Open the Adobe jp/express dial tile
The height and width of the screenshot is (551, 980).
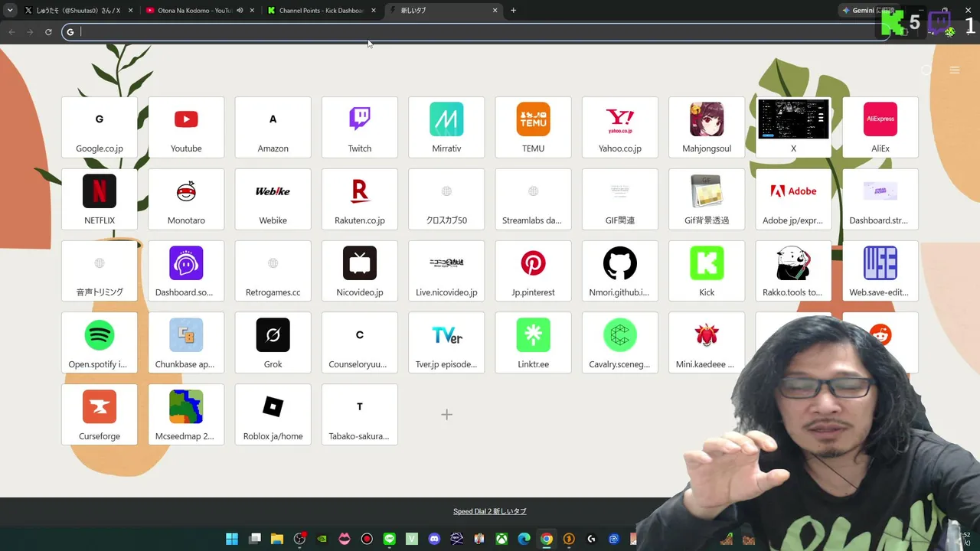(x=793, y=199)
